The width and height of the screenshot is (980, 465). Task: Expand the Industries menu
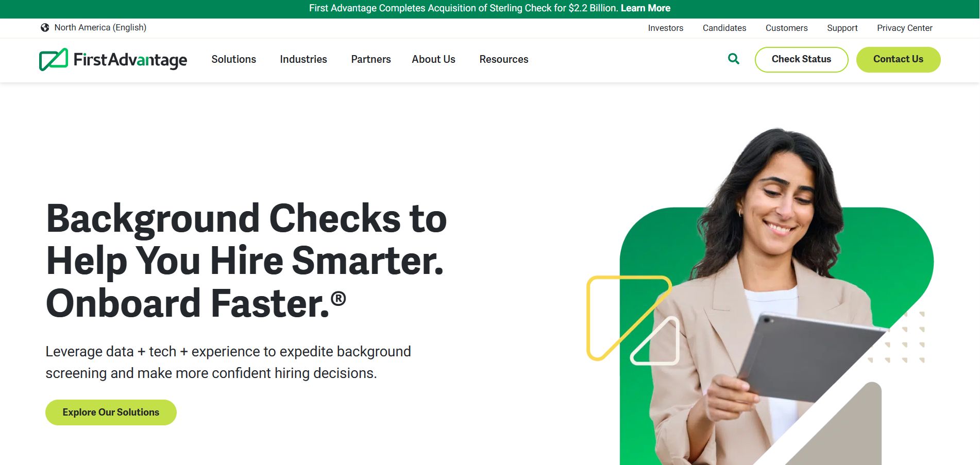pyautogui.click(x=303, y=59)
